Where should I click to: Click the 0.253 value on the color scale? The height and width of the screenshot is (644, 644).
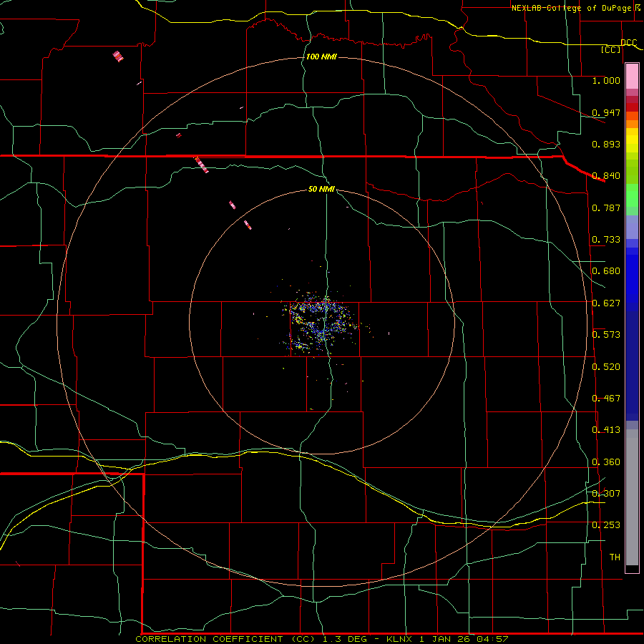[x=606, y=525]
